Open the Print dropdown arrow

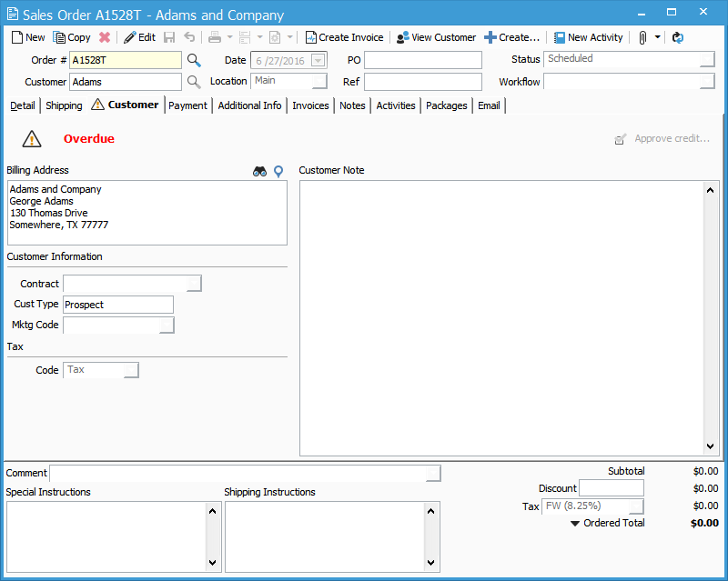230,37
